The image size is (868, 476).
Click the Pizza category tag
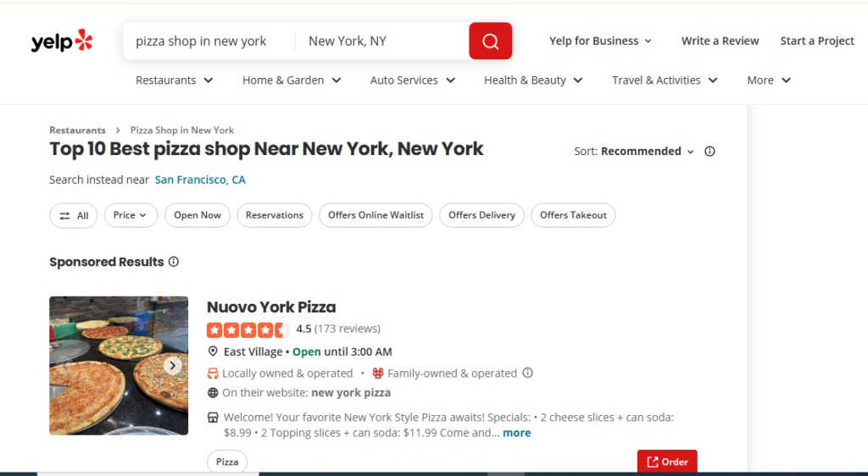227,462
